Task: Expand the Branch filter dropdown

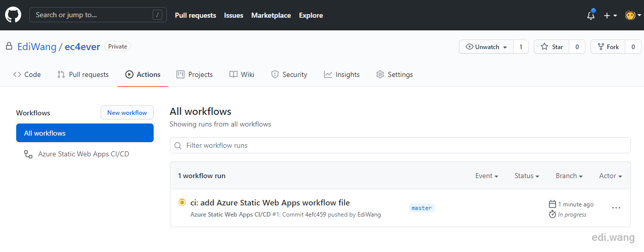Action: click(x=569, y=176)
